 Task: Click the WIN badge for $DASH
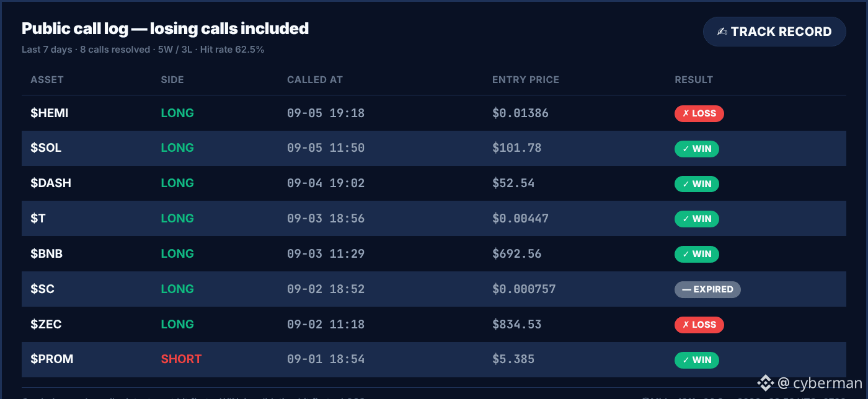(697, 184)
